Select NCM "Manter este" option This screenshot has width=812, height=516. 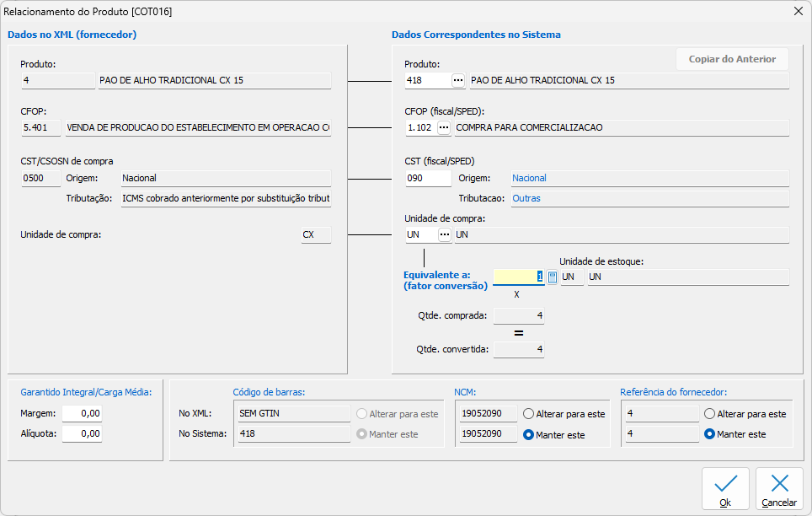tap(528, 434)
